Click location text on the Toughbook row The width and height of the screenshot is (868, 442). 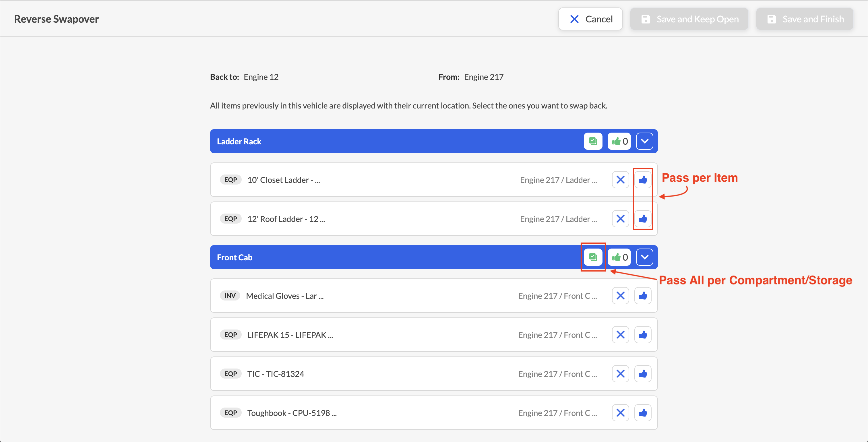(557, 413)
